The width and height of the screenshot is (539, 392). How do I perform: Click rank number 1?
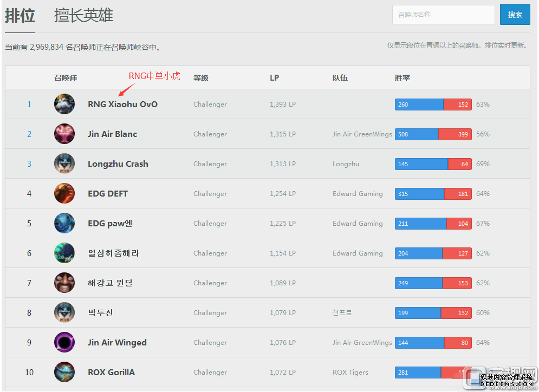pos(29,104)
